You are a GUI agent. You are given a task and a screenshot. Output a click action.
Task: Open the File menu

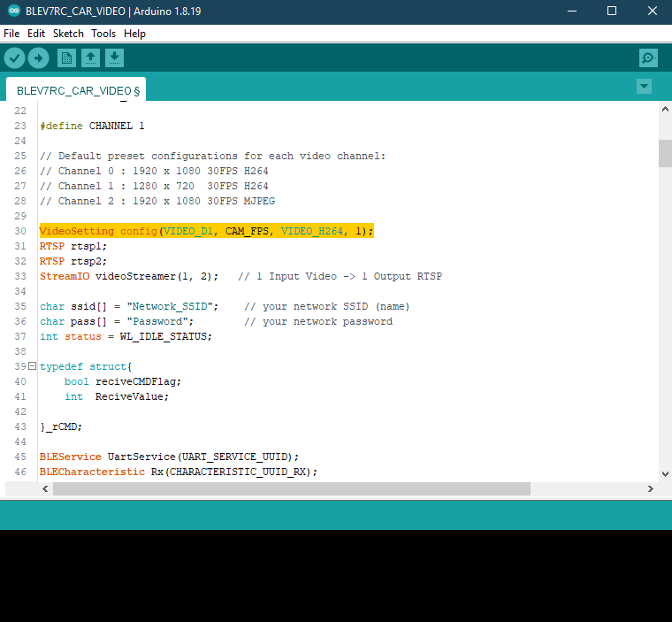tap(11, 34)
